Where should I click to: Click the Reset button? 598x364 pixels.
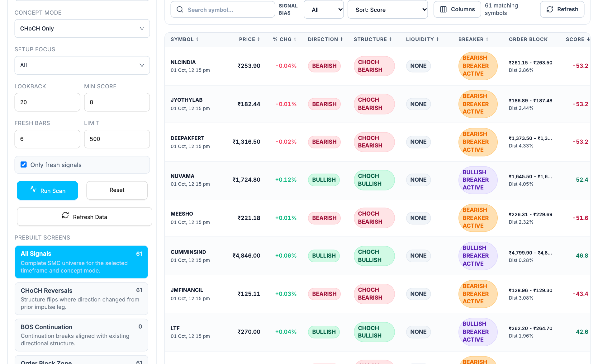click(x=117, y=190)
